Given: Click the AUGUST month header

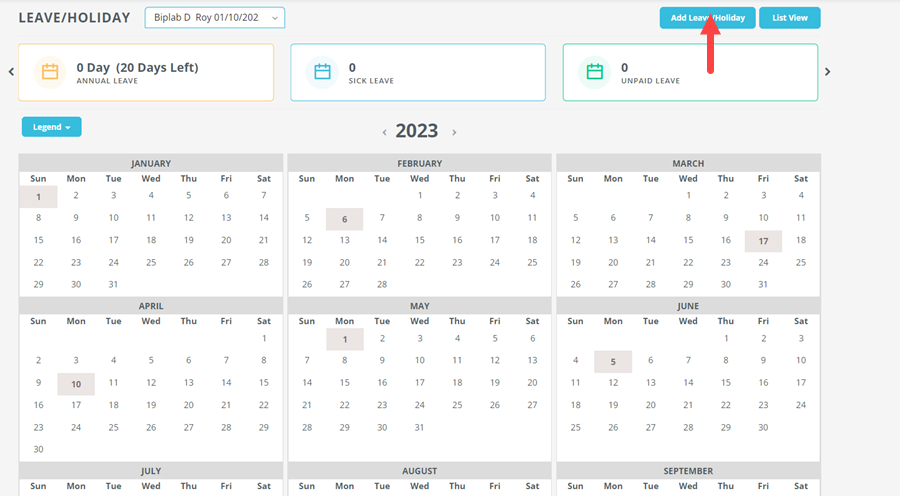Looking at the screenshot, I should tap(420, 471).
